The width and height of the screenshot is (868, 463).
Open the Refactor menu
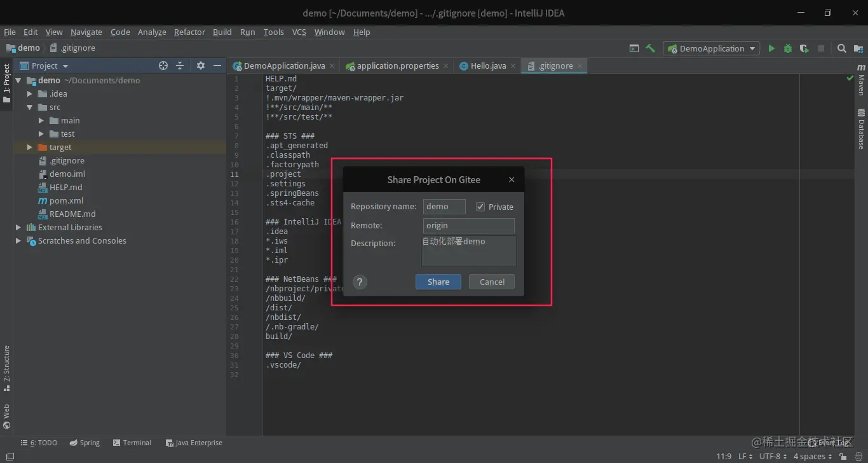[190, 32]
